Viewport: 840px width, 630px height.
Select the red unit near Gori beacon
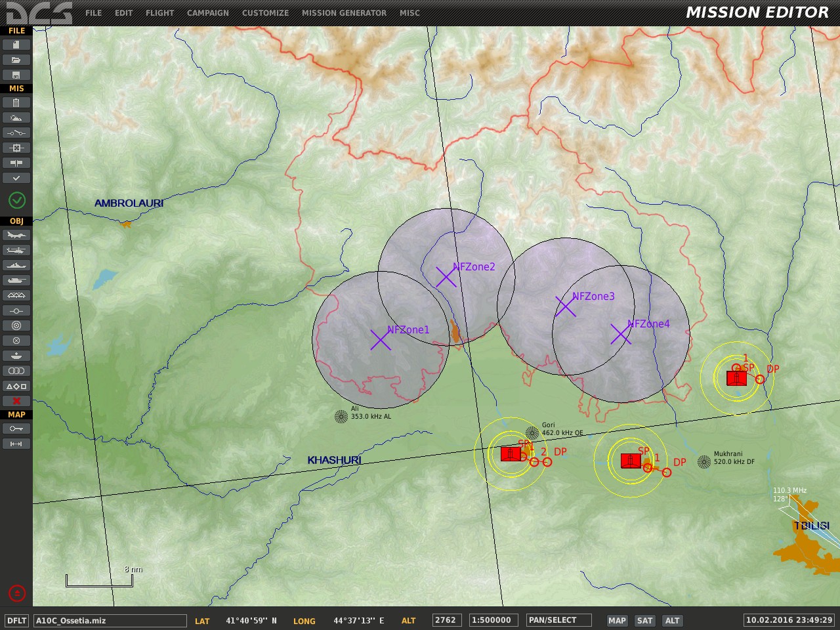511,453
